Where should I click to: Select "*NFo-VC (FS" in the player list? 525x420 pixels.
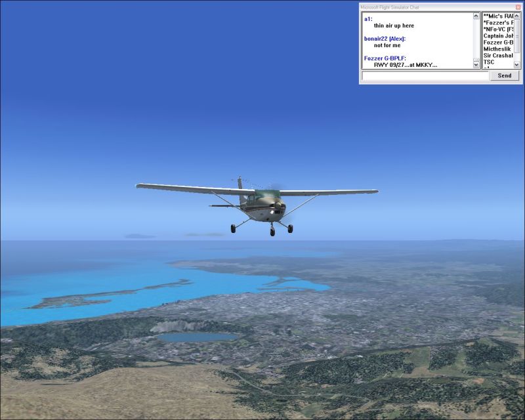coord(498,29)
